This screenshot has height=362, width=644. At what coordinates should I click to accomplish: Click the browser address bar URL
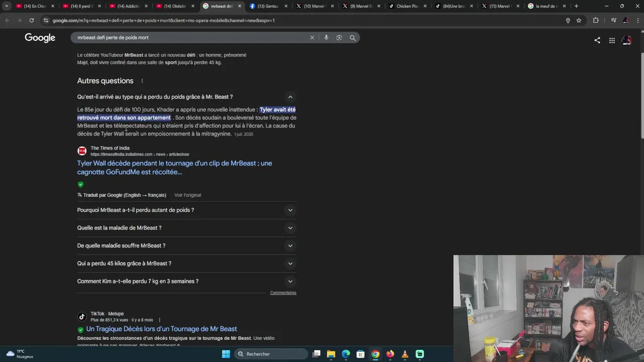(164, 21)
